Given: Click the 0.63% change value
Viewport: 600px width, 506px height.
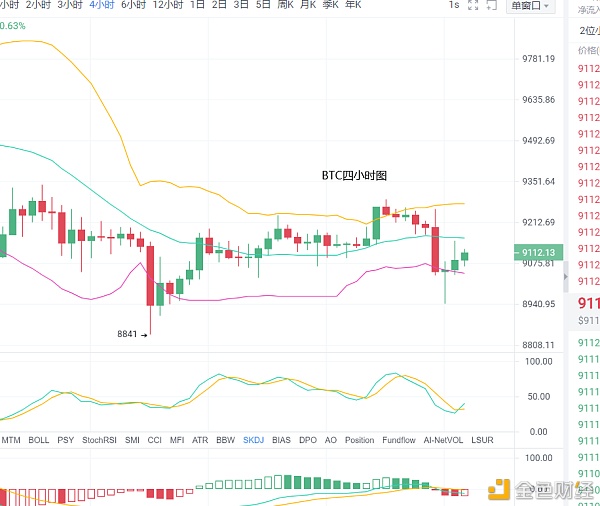Looking at the screenshot, I should pyautogui.click(x=13, y=26).
